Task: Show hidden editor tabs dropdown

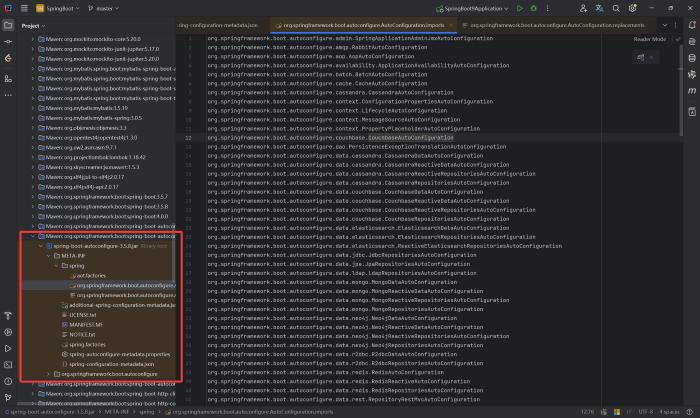Action: [x=665, y=25]
